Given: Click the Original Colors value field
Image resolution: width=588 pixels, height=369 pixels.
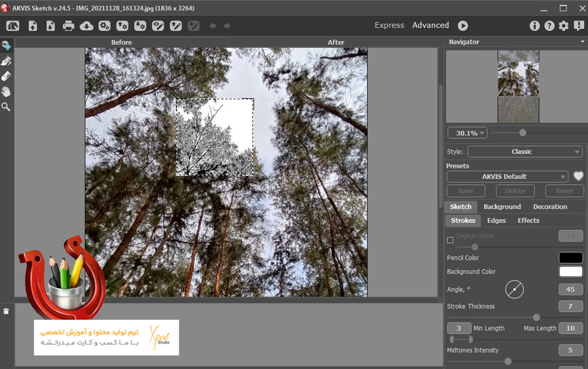Looking at the screenshot, I should 571,236.
